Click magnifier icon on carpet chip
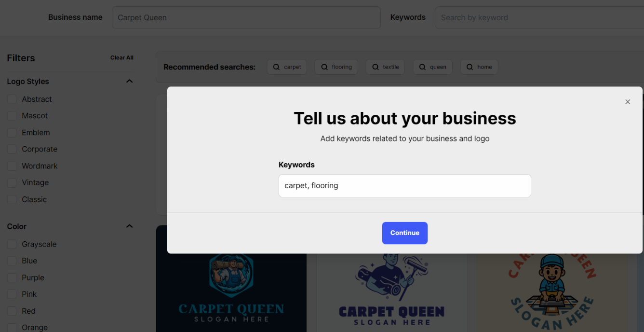Viewport: 644px width, 332px height. [x=276, y=67]
